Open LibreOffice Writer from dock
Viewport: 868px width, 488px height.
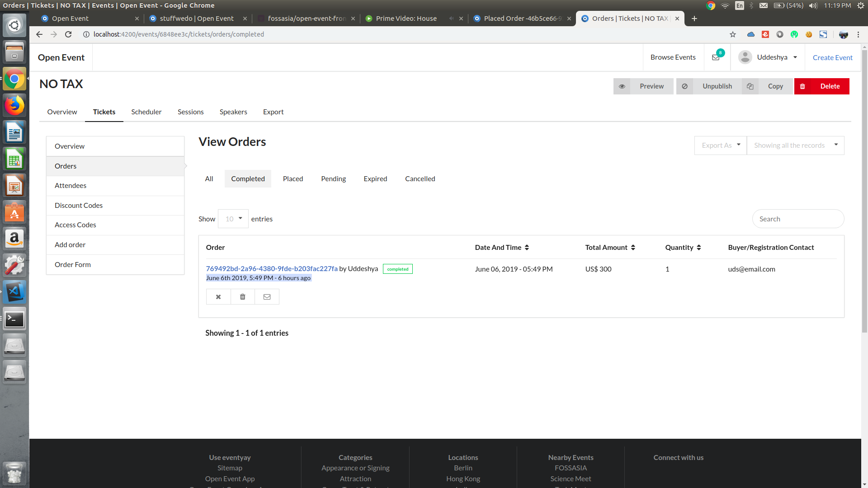click(x=14, y=132)
